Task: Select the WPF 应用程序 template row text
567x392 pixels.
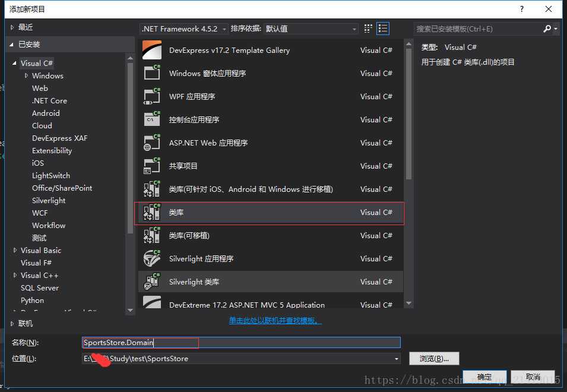Action: click(192, 97)
